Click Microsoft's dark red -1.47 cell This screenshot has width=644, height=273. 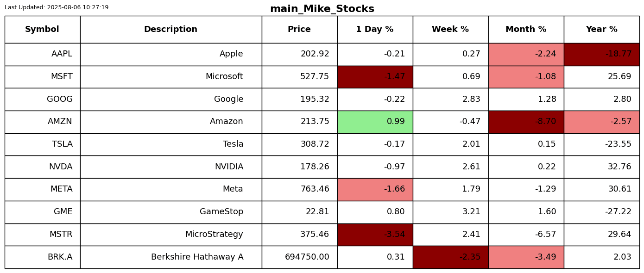click(375, 77)
